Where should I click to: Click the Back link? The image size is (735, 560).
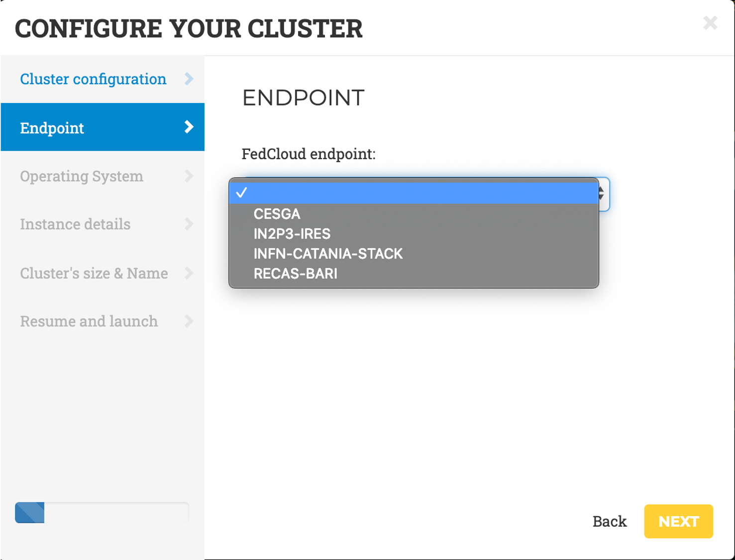click(609, 521)
